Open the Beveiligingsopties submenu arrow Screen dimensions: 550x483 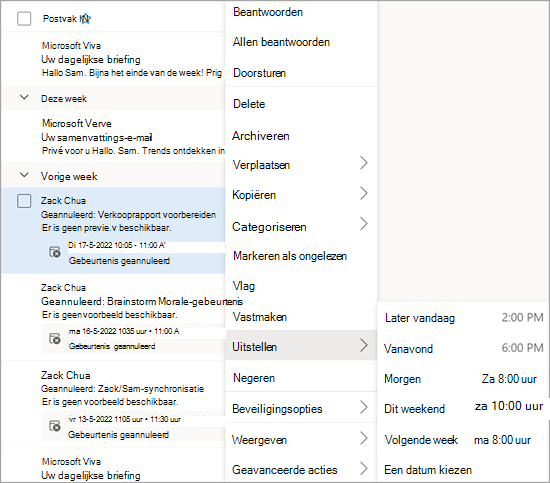click(364, 407)
